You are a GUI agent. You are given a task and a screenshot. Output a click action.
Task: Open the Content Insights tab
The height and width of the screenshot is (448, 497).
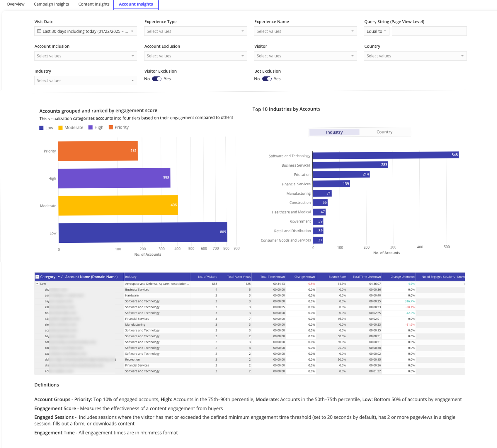(94, 4)
